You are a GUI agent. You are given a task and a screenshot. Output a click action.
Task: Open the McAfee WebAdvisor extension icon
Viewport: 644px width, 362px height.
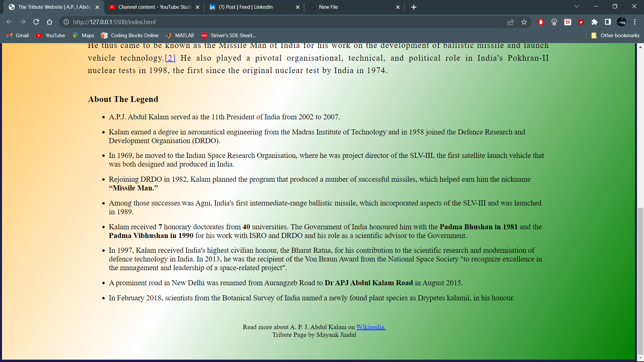[568, 22]
